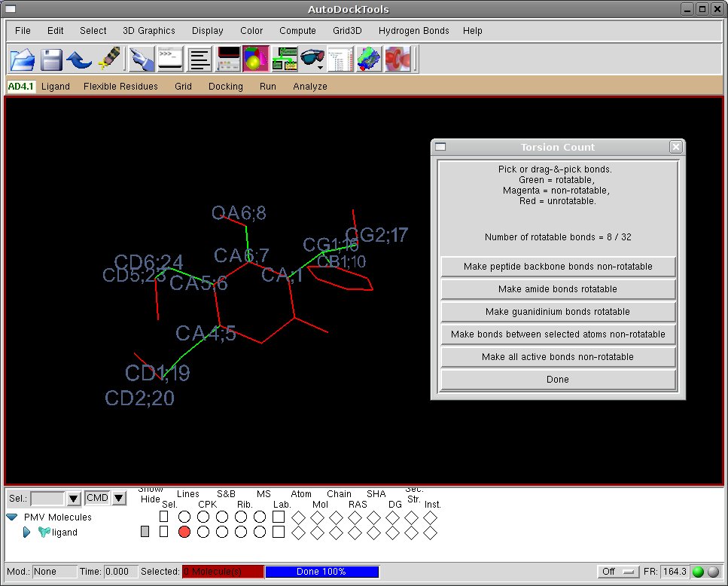This screenshot has height=586, width=728.
Task: Click the colored 3D shapes icon
Action: coord(255,60)
